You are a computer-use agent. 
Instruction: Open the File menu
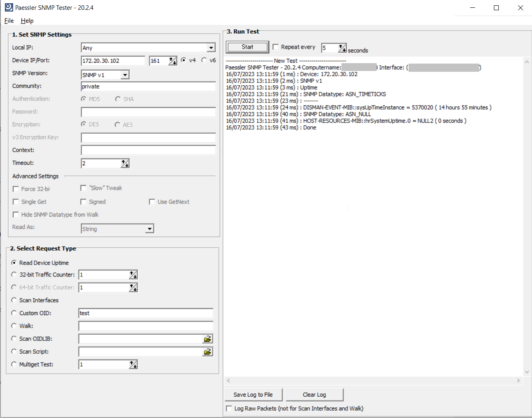click(9, 21)
